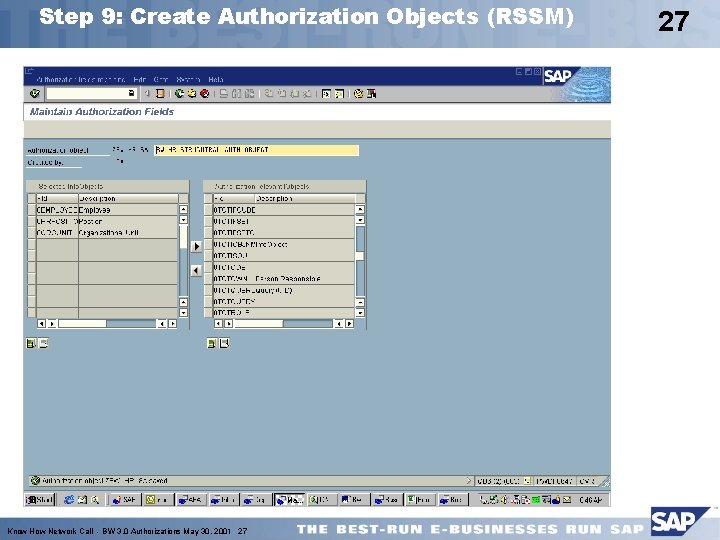Image resolution: width=720 pixels, height=540 pixels.
Task: Click the yellow Exit icon
Action: tap(192, 94)
